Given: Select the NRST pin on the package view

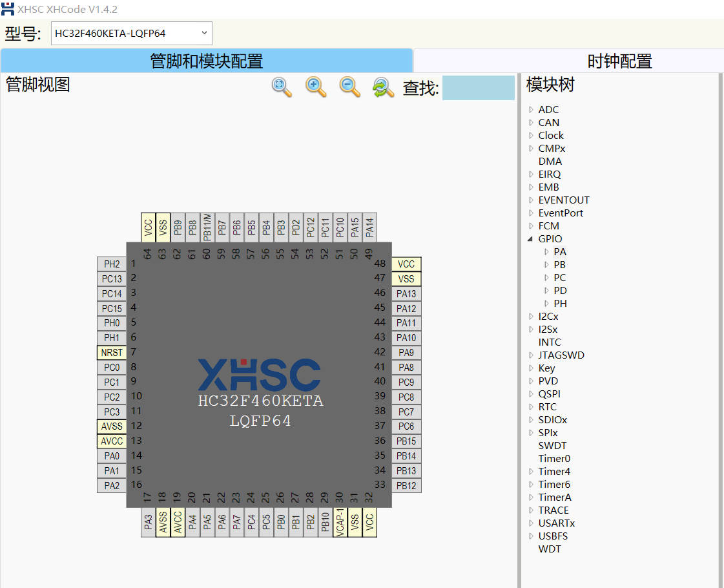Looking at the screenshot, I should tap(111, 352).
